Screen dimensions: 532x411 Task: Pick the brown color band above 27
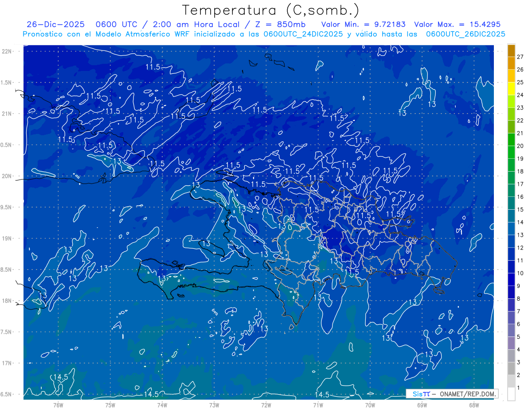511,50
